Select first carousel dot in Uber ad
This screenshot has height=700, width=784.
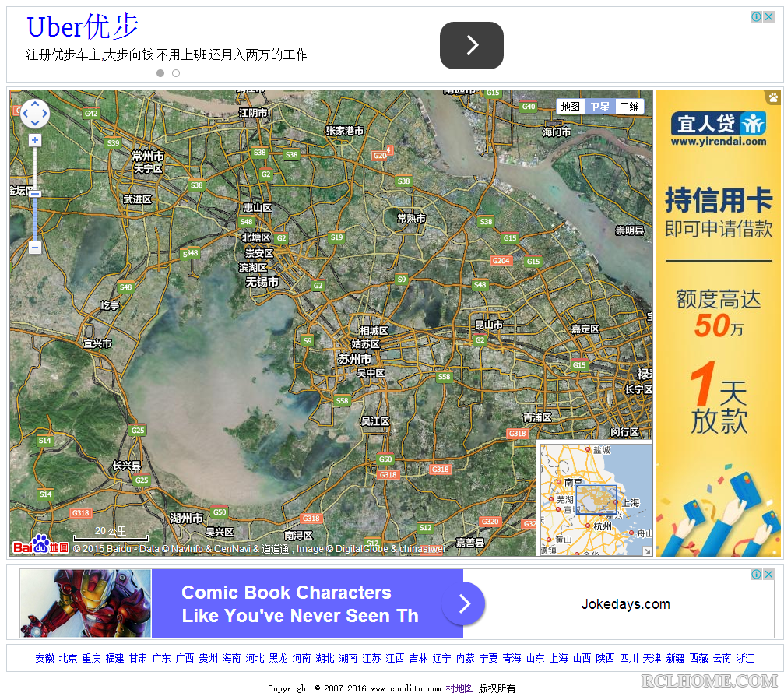point(160,73)
